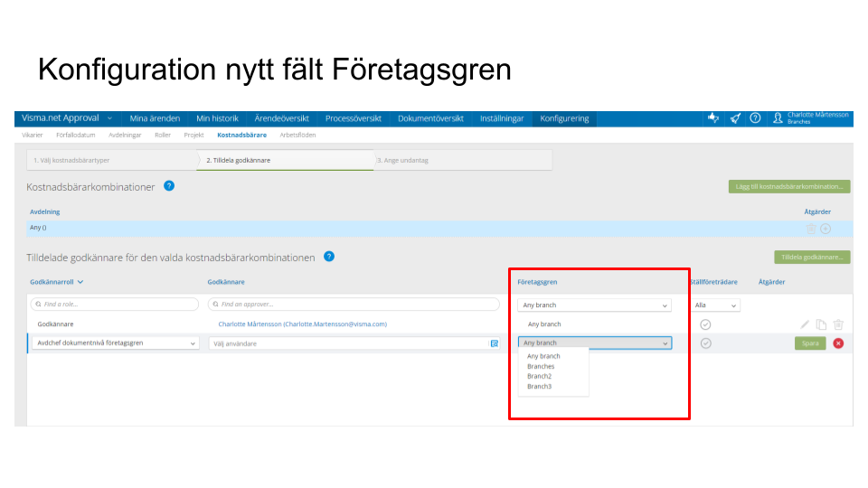Switch to the Förfallodatum subtab
The width and height of the screenshot is (868, 488).
(x=76, y=135)
